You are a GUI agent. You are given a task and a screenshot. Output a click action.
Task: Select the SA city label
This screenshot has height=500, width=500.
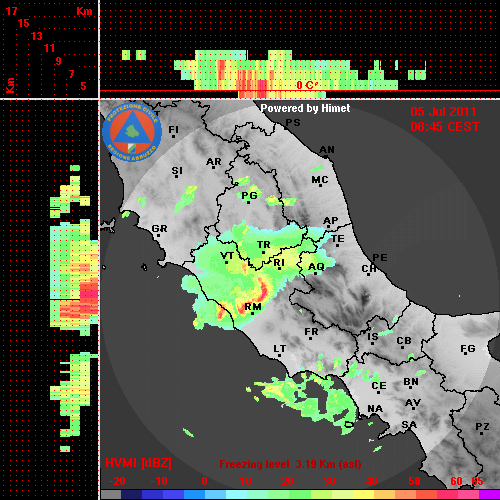pos(409,425)
